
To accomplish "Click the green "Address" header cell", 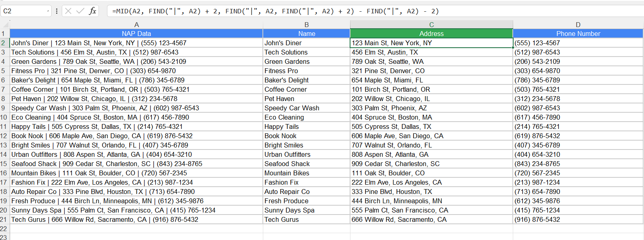I will tap(432, 34).
